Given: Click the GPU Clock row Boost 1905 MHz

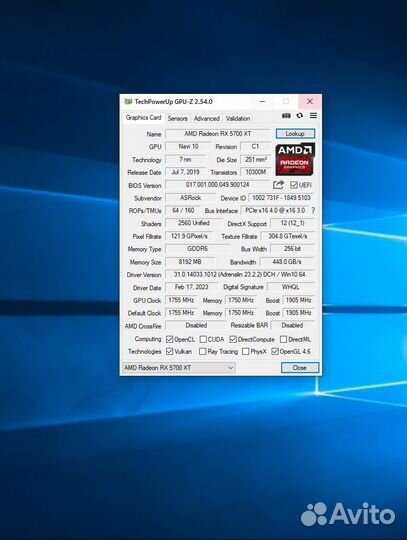Looking at the screenshot, I should tap(298, 300).
